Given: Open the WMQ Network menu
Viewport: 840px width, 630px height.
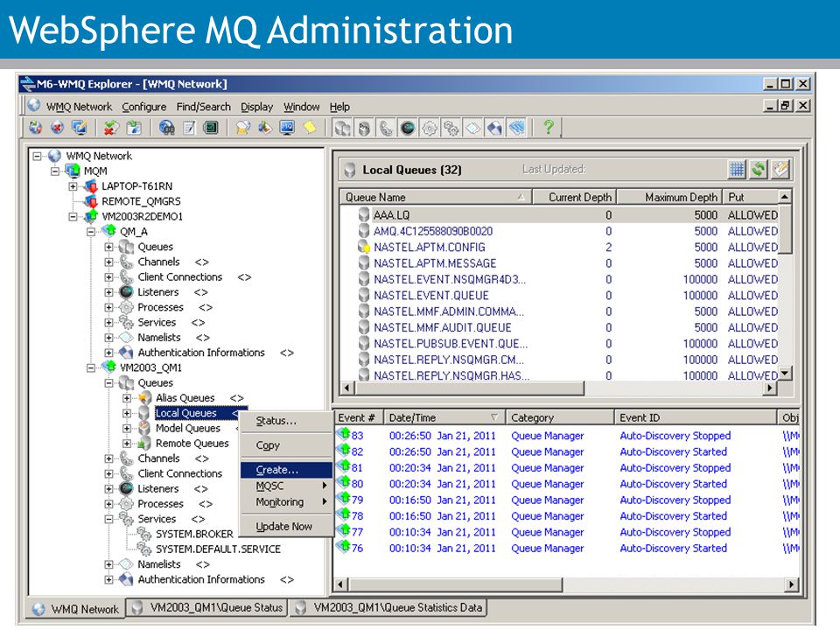Looking at the screenshot, I should [80, 107].
